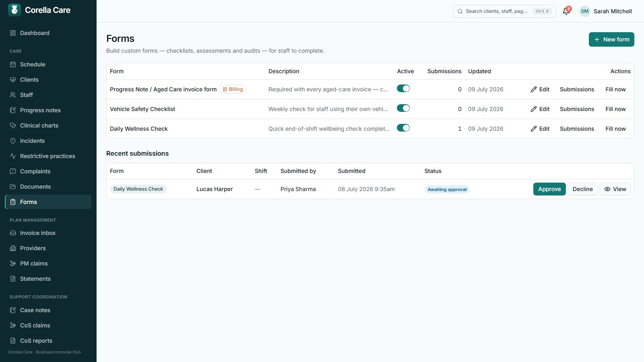The image size is (644, 362).
Task: Click the Statements document icon
Action: click(13, 279)
